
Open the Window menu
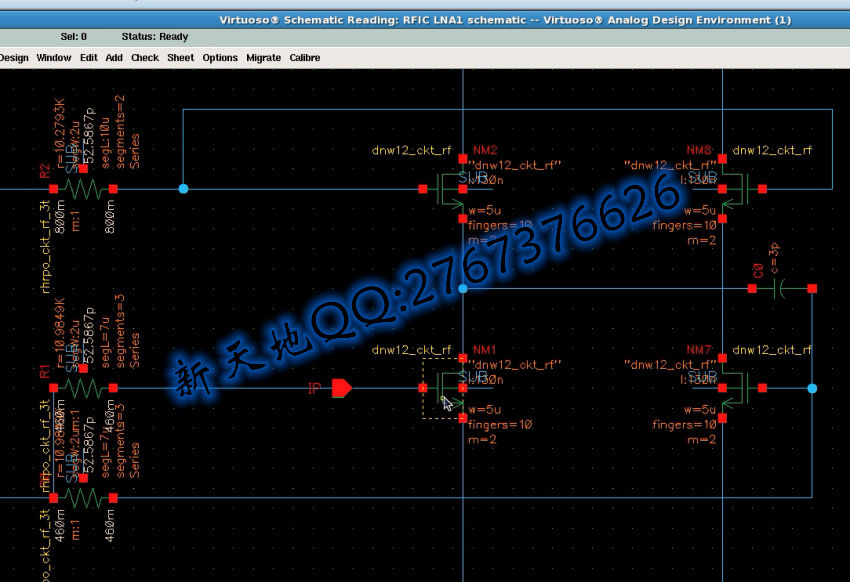54,57
